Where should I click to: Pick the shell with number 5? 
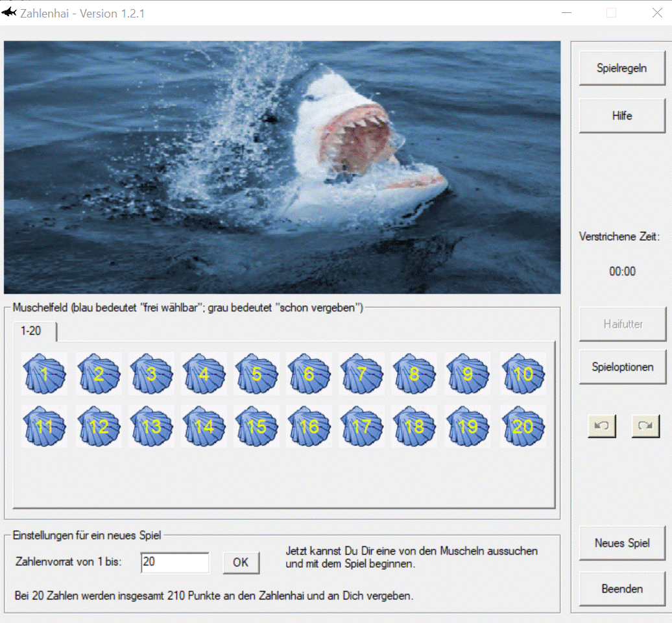pos(256,373)
